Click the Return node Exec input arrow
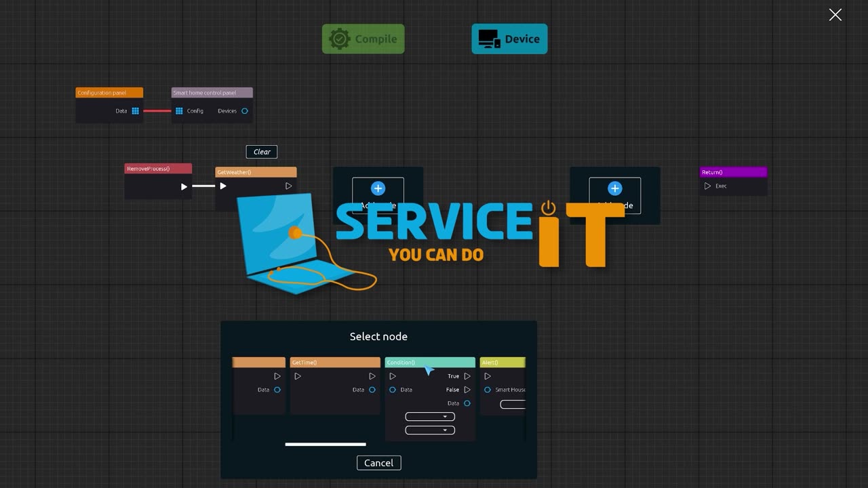This screenshot has height=488, width=868. click(707, 186)
